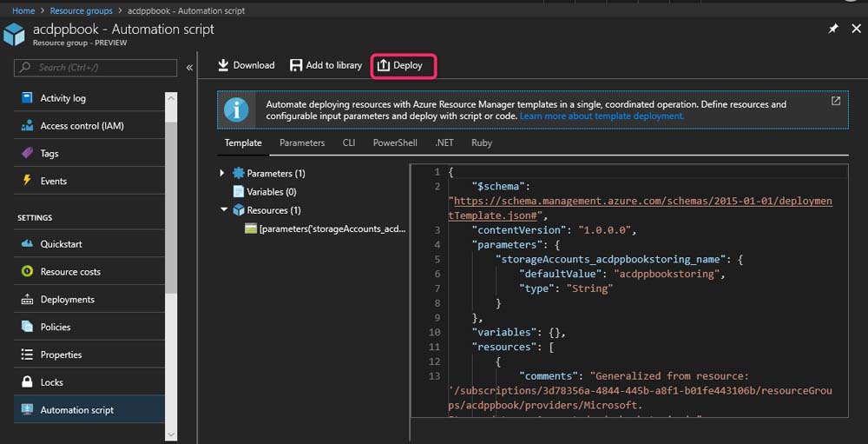Open the Policies sidebar item

click(56, 327)
